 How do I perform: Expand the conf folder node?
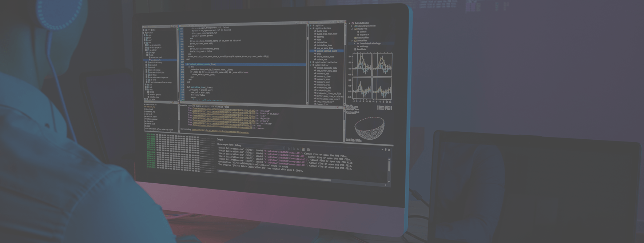coord(144,40)
